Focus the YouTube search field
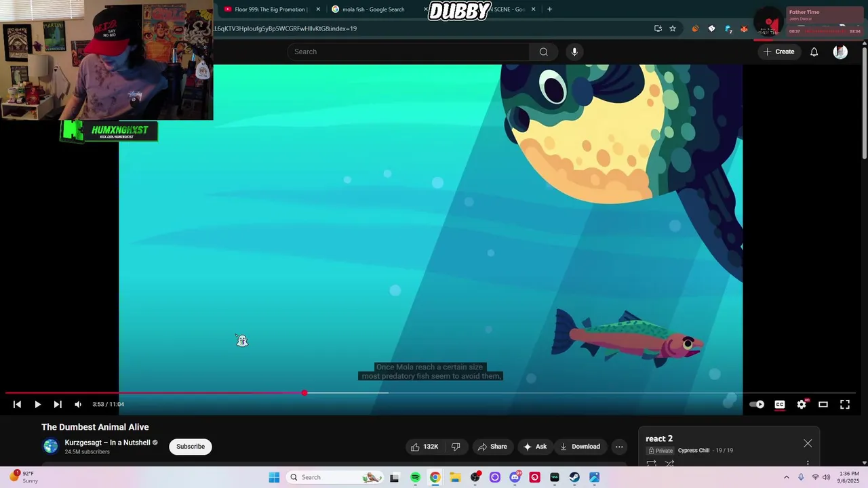 [409, 52]
